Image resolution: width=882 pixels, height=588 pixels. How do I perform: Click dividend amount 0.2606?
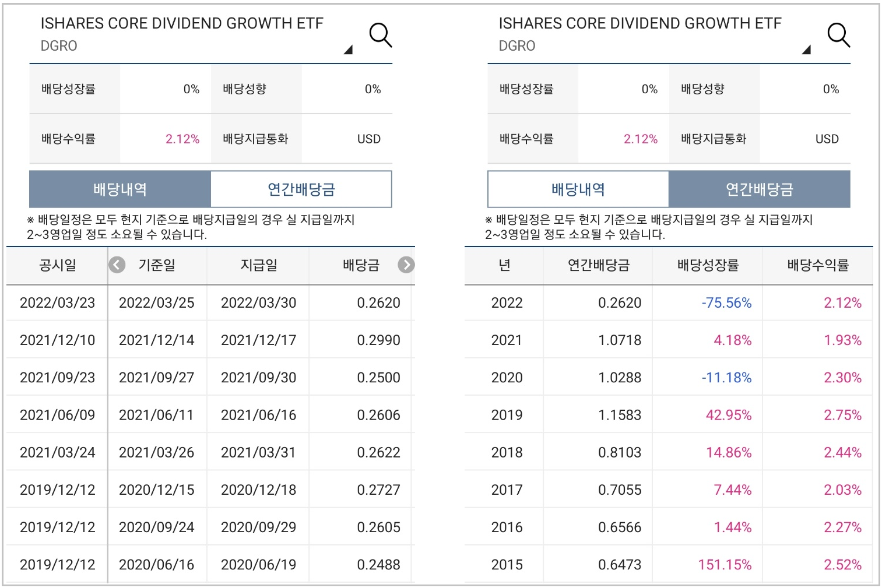[378, 415]
